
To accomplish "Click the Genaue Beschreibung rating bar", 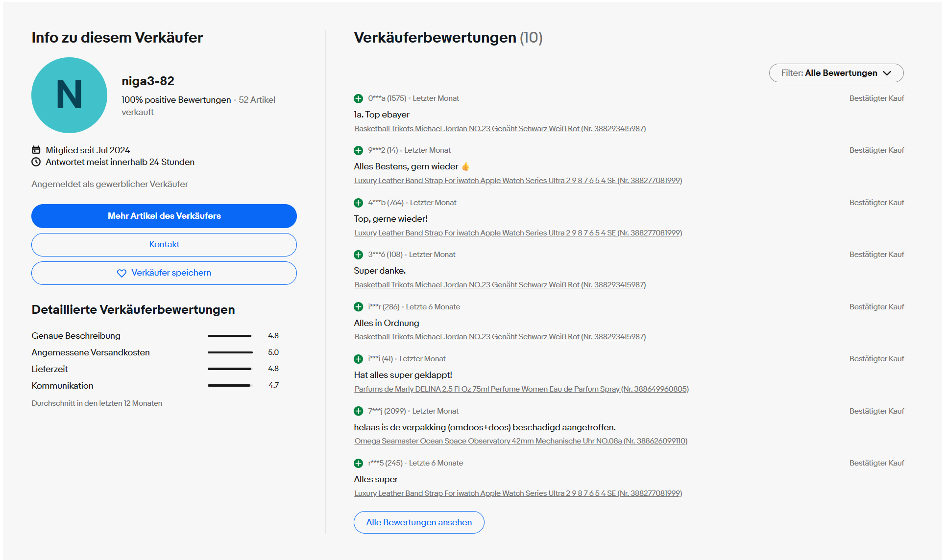I will [229, 336].
